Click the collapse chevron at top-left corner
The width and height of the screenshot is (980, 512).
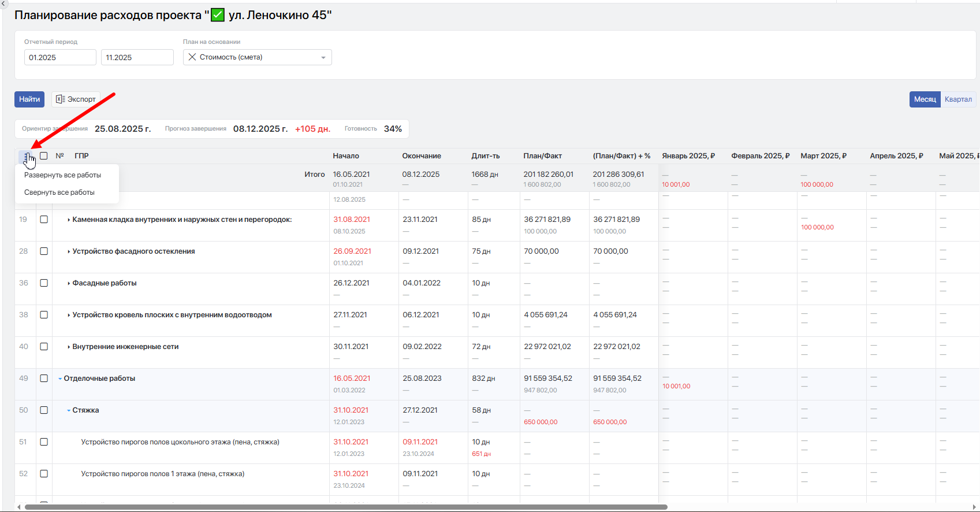tap(4, 3)
